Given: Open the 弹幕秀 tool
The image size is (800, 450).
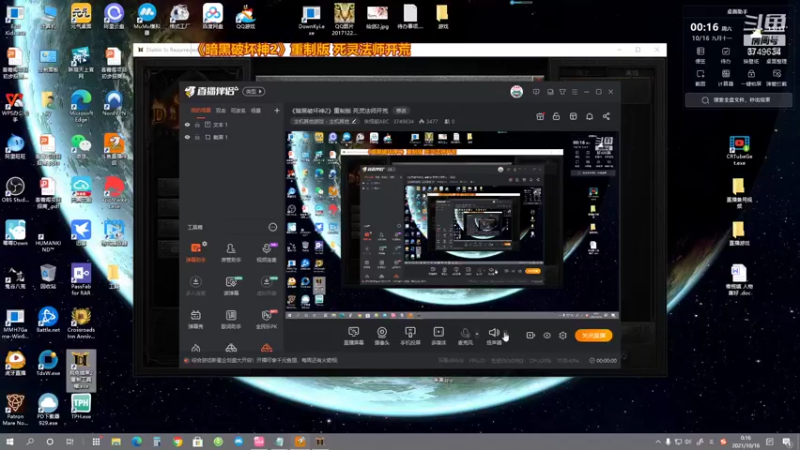Looking at the screenshot, I should [x=195, y=319].
